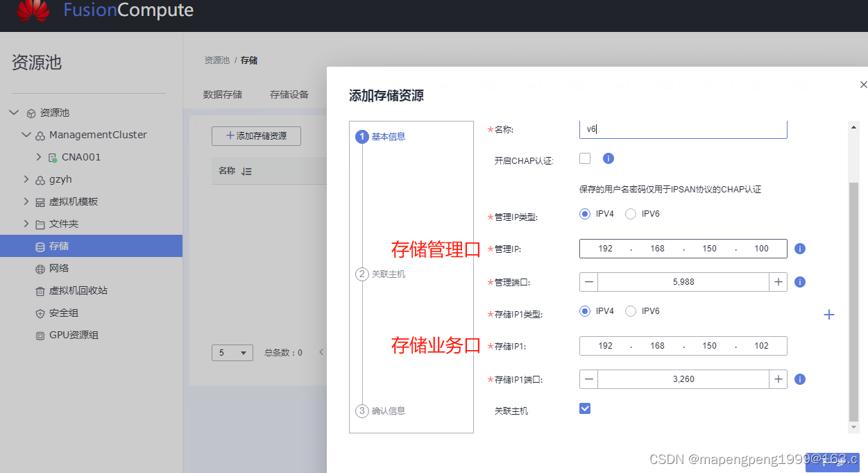Click the 总条数：0 text
The width and height of the screenshot is (868, 473).
coord(284,353)
